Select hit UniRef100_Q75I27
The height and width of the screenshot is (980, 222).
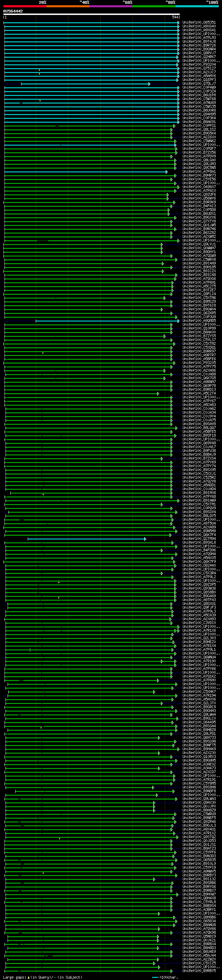(199, 68)
